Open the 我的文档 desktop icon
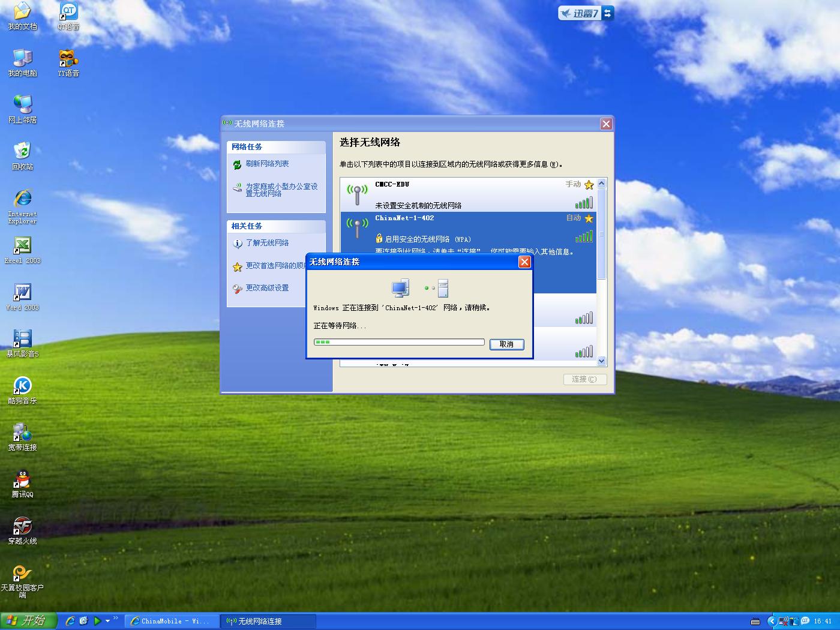 click(x=22, y=16)
